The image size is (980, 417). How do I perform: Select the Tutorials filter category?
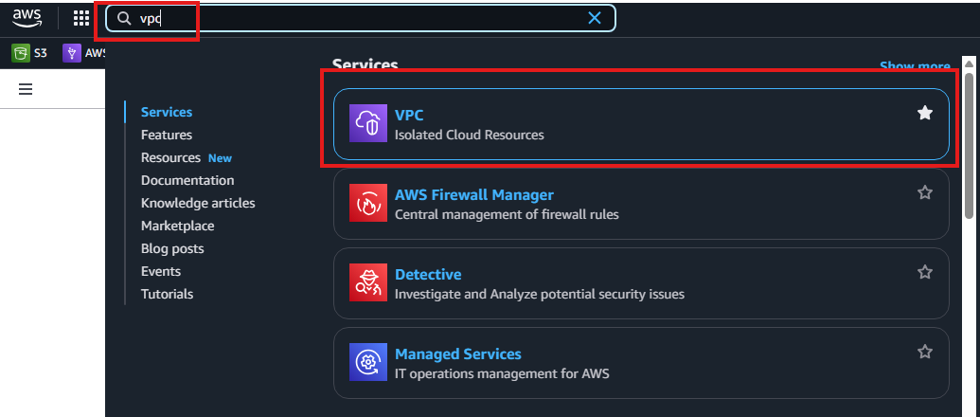[x=167, y=294]
